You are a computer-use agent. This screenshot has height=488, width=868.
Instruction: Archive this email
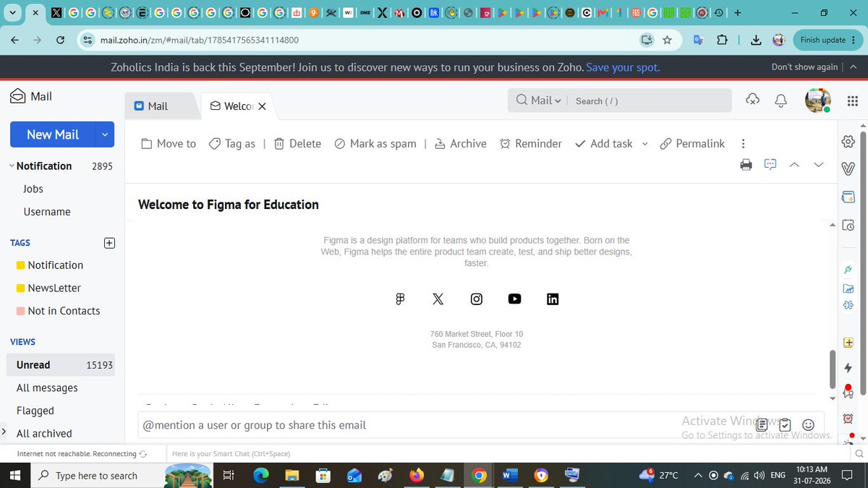pos(460,144)
